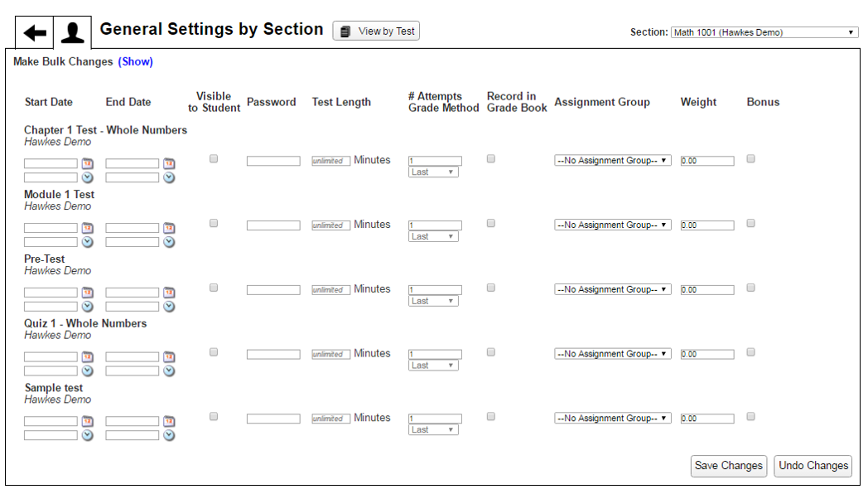Viewport: 868px width, 494px height.
Task: Click the Password field for Pre-Test
Action: coord(273,289)
